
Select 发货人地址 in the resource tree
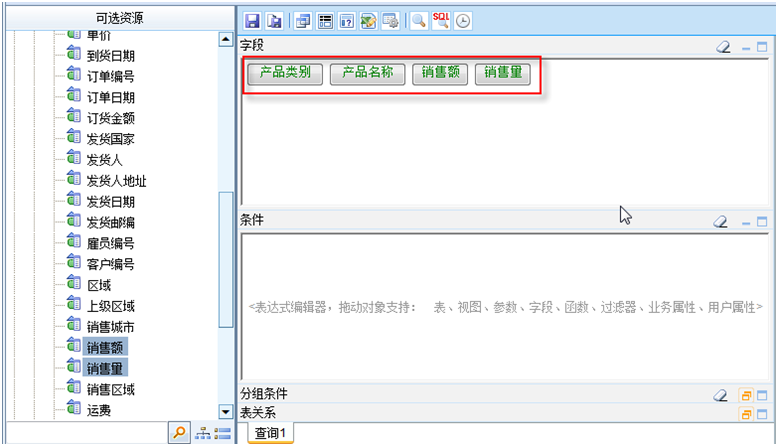[x=117, y=181]
